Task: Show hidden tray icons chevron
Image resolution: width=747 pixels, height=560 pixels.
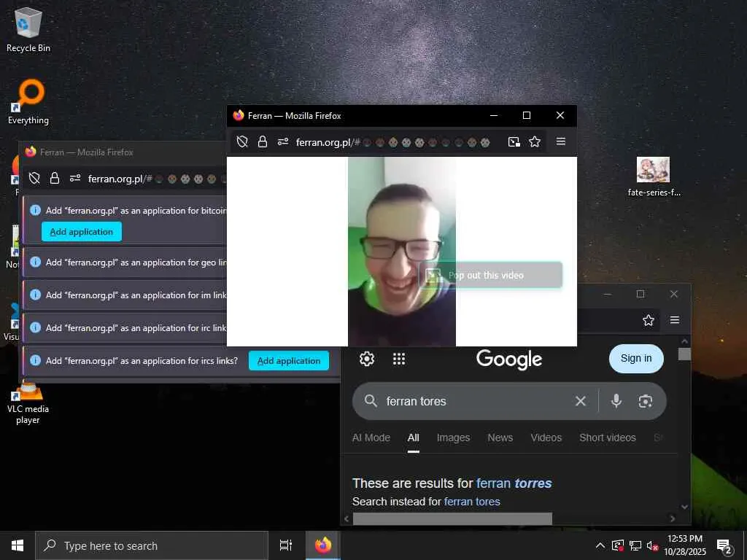Action: point(600,545)
